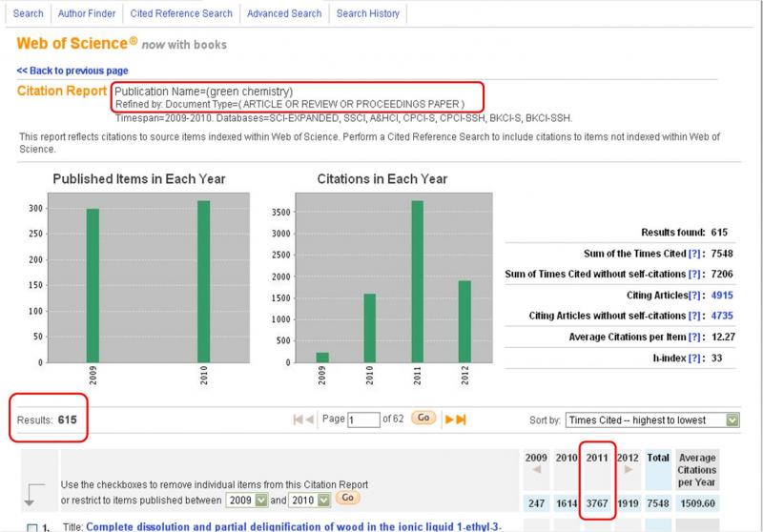Open help for Sum of the Times Cited

[x=694, y=254]
